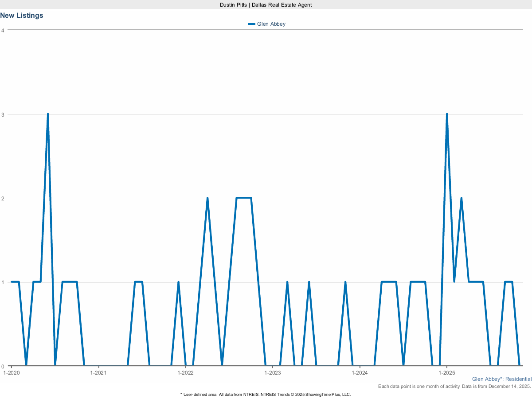
Task: Click the y-axis label 3
Action: [x=3, y=114]
